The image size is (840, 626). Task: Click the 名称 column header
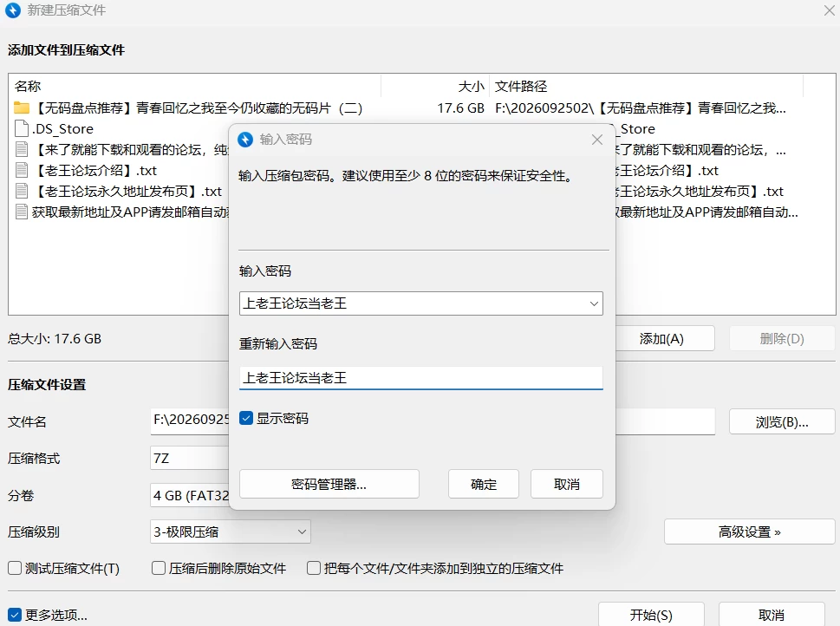click(x=28, y=86)
